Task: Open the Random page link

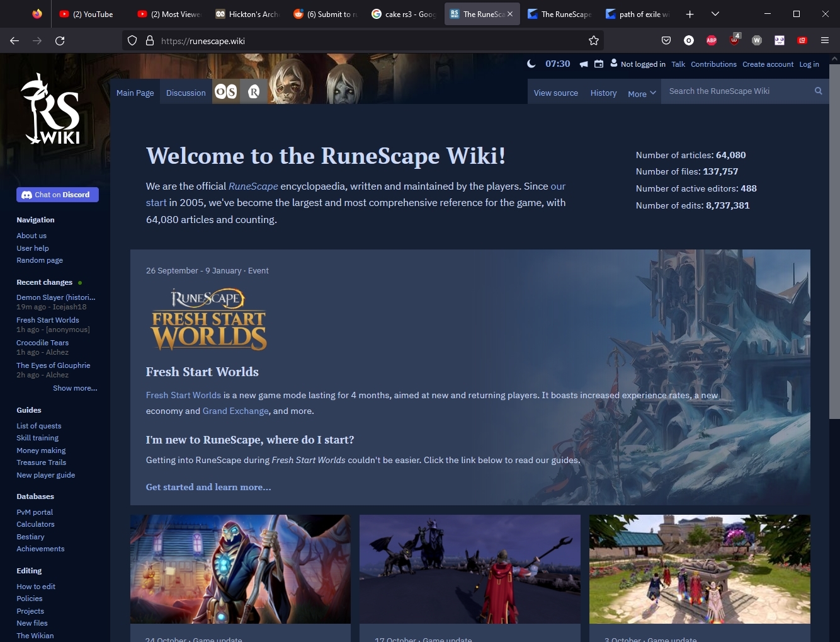Action: click(40, 260)
